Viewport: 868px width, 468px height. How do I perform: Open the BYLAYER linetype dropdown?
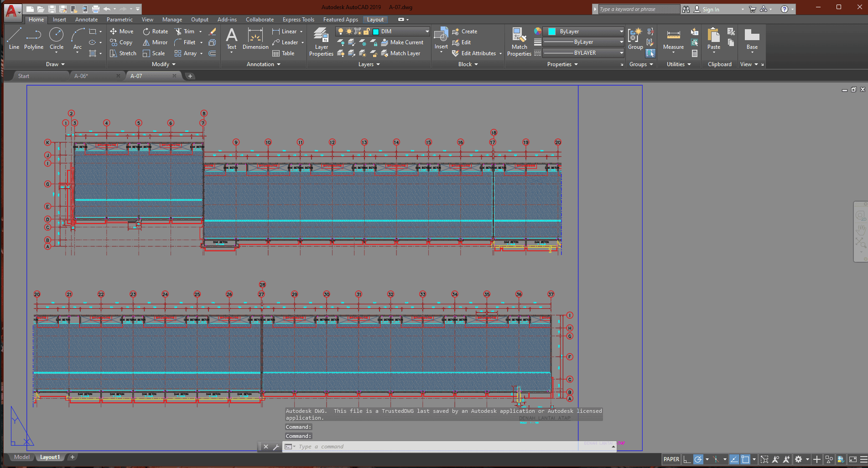621,53
